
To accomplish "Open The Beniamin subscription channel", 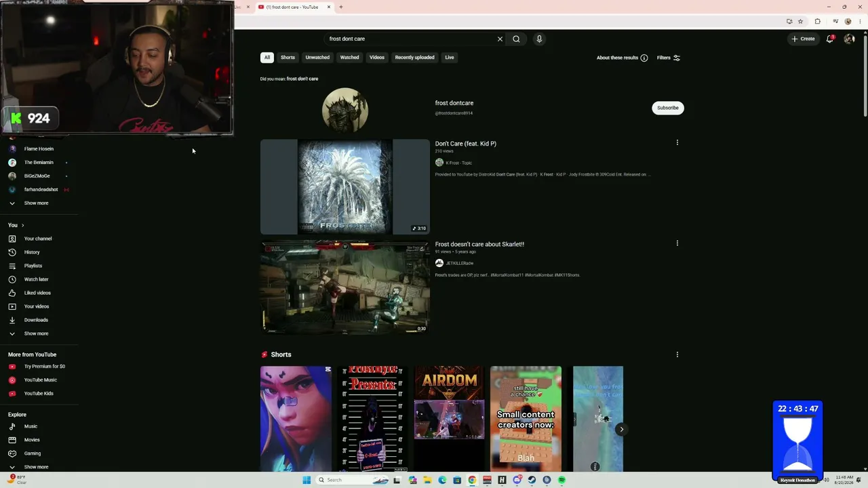I will (39, 162).
